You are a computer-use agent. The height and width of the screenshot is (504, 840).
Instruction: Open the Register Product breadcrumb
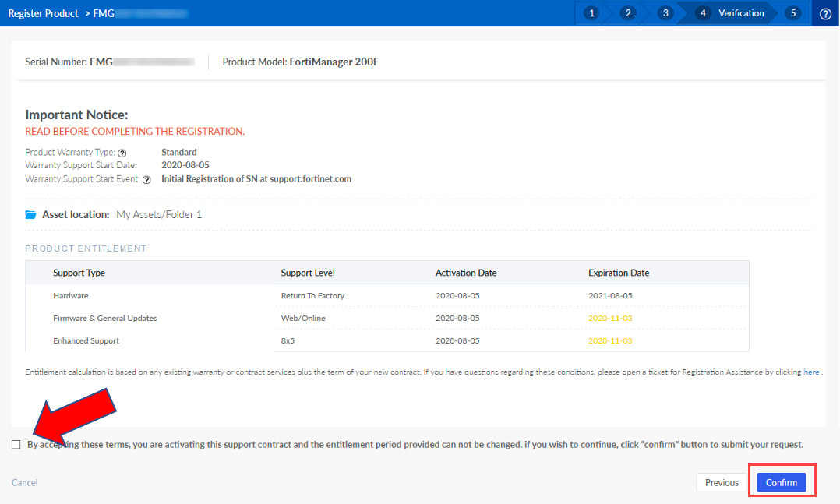point(43,13)
